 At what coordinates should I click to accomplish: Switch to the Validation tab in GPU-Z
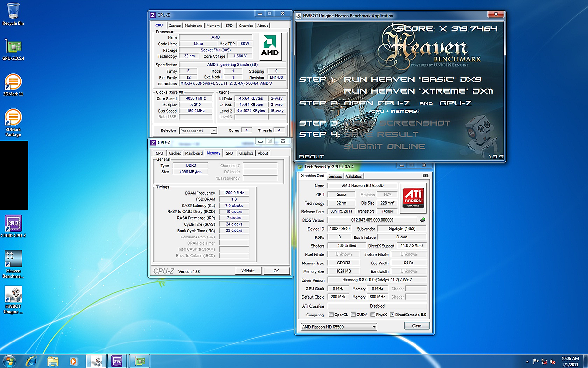click(354, 176)
